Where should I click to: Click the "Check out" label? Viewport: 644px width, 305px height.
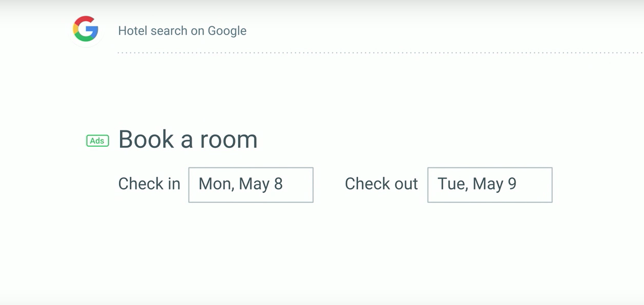381,184
